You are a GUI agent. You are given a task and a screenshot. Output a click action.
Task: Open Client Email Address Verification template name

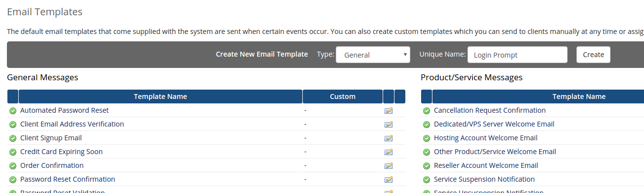point(72,124)
